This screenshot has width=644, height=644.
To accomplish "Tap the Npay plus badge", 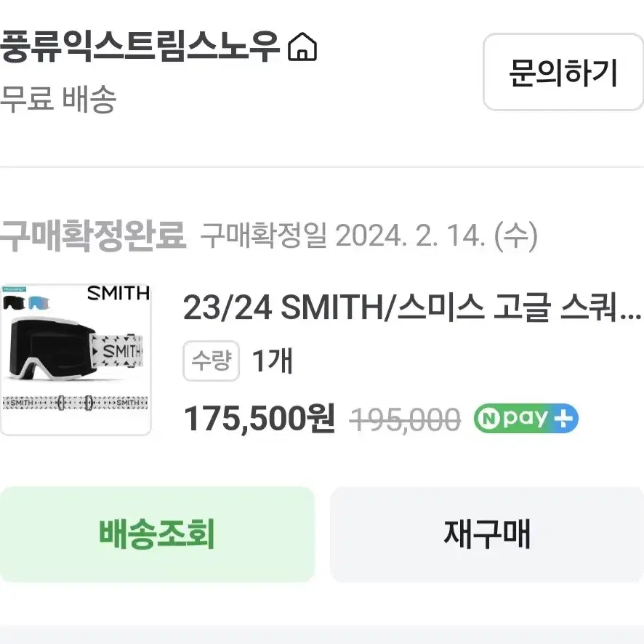I will pyautogui.click(x=526, y=419).
